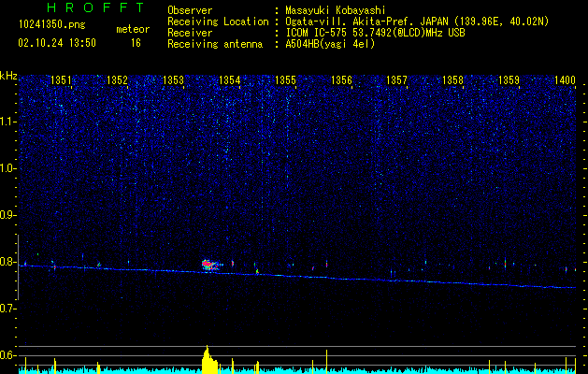The image size is (588, 374).
Task: Click the 0.6 kHz frequency label
Action: [x=7, y=355]
